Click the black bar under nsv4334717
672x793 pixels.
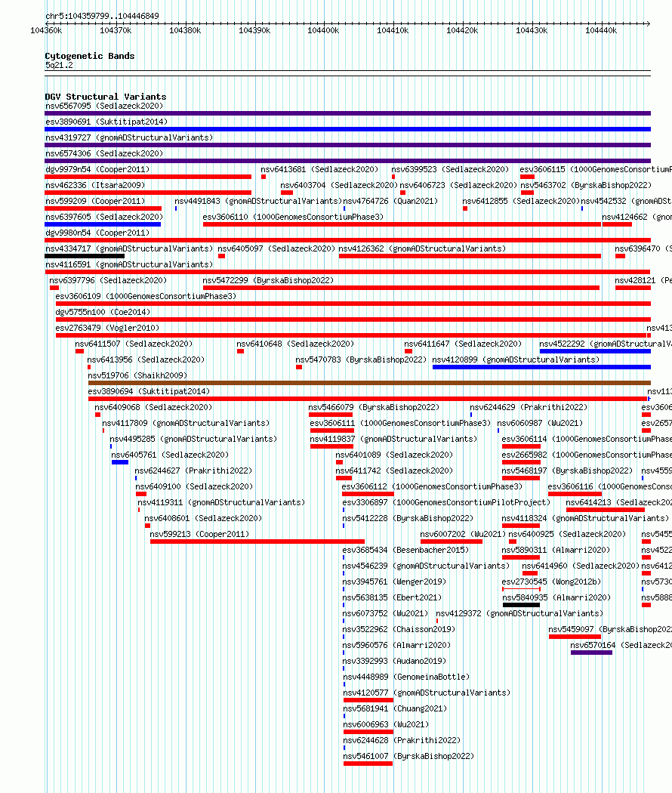coord(85,256)
